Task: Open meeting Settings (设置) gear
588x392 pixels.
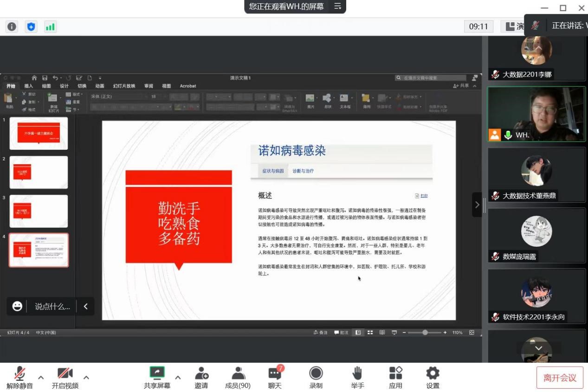Action: coord(433,373)
